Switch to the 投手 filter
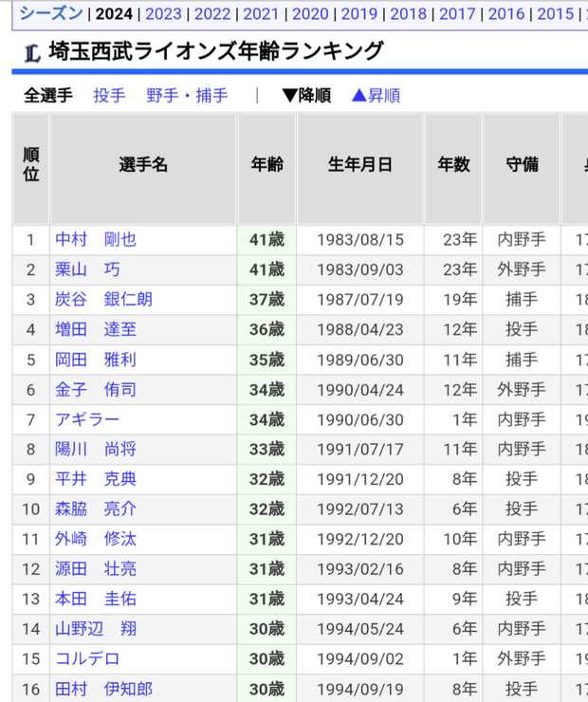The image size is (588, 702). pyautogui.click(x=109, y=95)
